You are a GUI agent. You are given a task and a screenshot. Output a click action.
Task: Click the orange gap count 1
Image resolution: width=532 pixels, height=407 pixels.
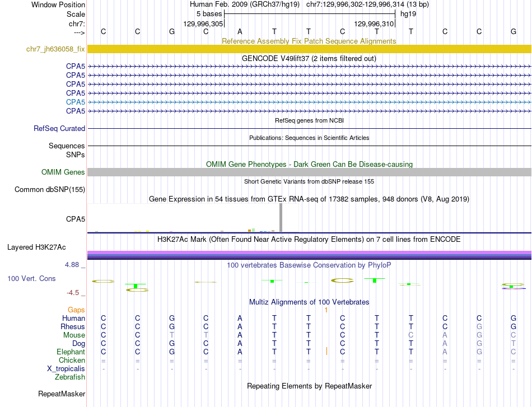tap(326, 310)
